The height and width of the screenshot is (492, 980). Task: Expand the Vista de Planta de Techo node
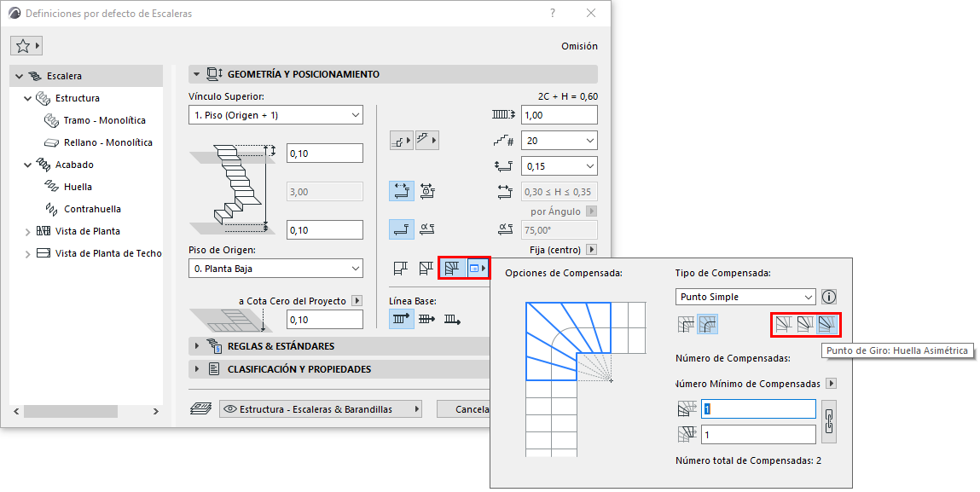click(x=27, y=254)
